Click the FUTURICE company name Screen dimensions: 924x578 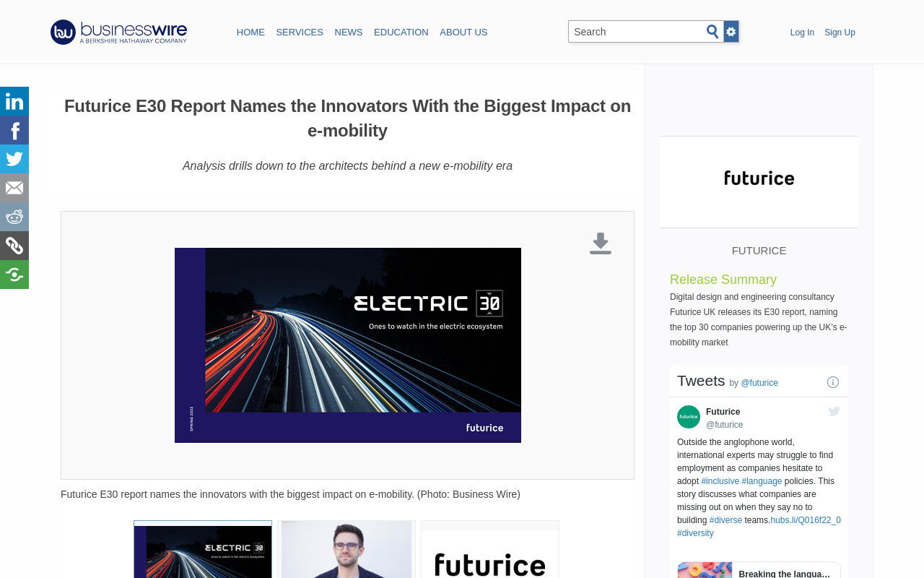(759, 251)
